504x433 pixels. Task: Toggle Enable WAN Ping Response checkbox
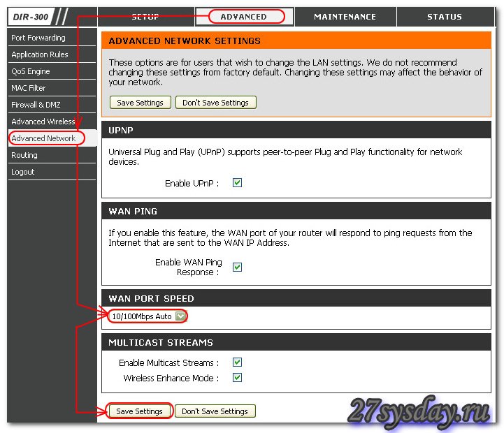click(237, 267)
